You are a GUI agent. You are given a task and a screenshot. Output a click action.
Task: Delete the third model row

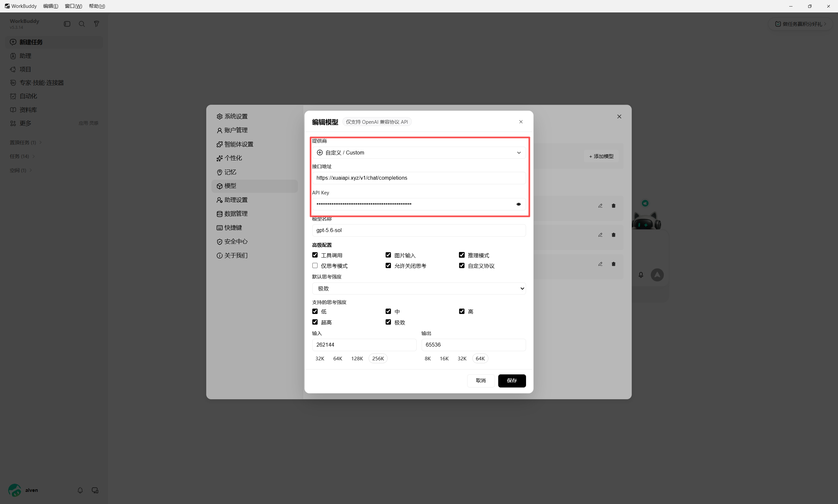pyautogui.click(x=613, y=264)
